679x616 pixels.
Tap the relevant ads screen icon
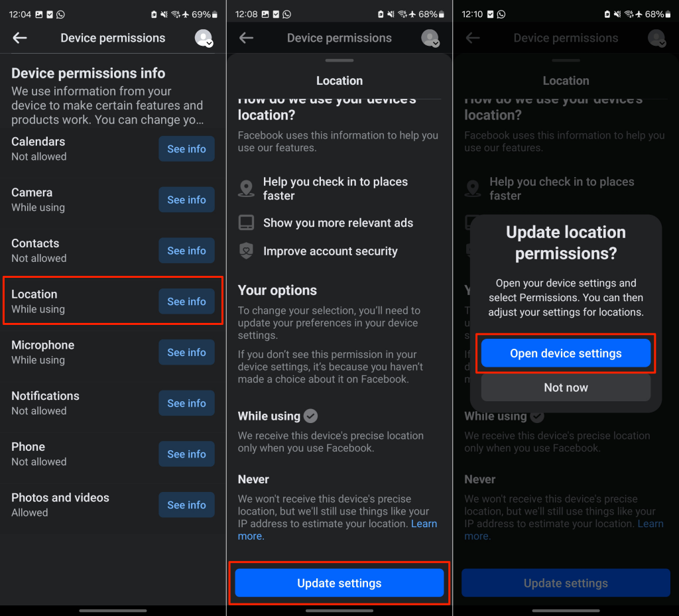coord(247,223)
